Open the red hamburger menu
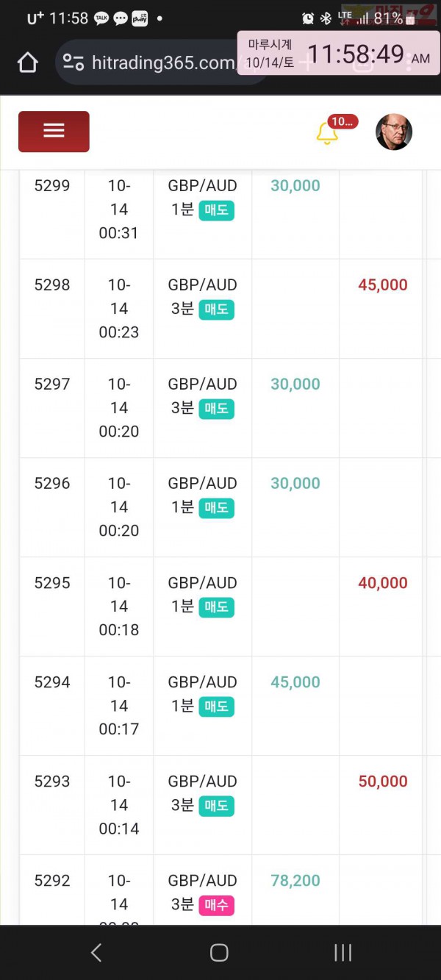Screen dimensions: 441x980 54,132
